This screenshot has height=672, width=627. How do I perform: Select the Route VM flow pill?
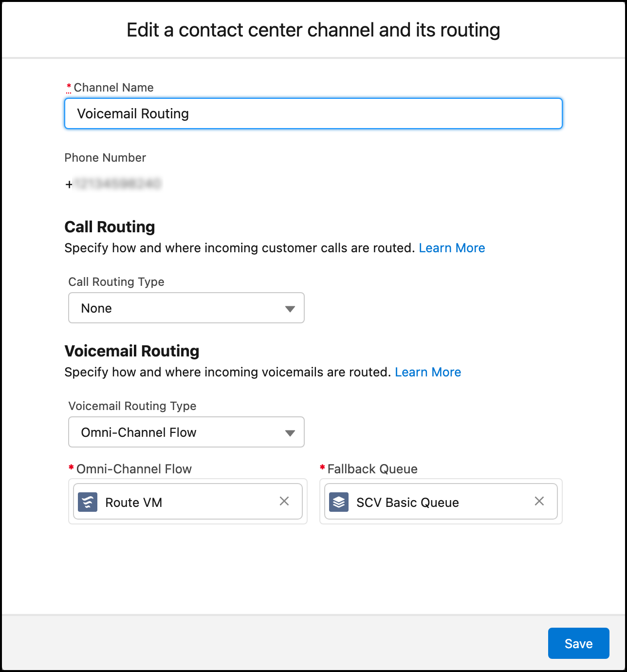click(x=188, y=502)
